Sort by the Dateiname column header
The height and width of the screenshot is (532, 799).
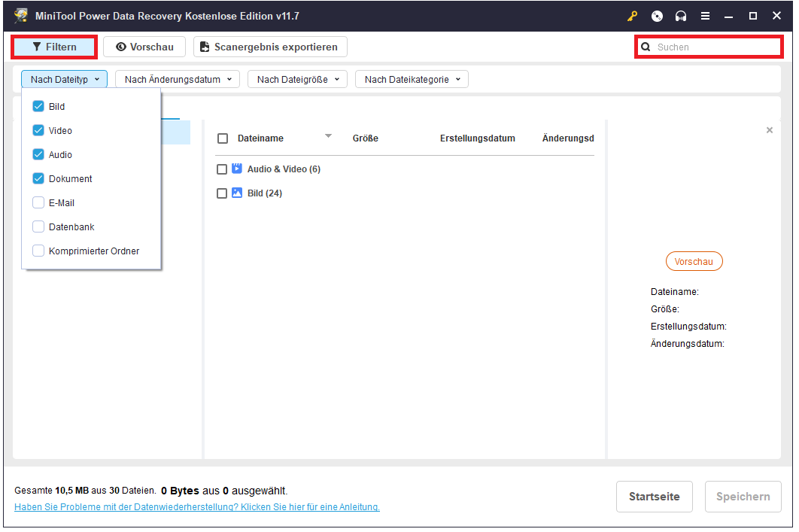click(x=260, y=138)
